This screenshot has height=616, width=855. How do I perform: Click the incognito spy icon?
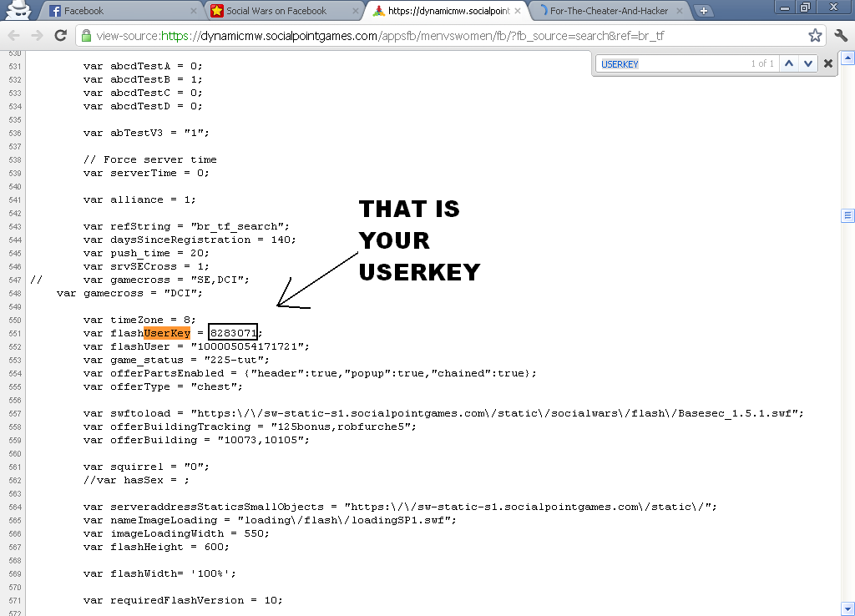point(19,10)
